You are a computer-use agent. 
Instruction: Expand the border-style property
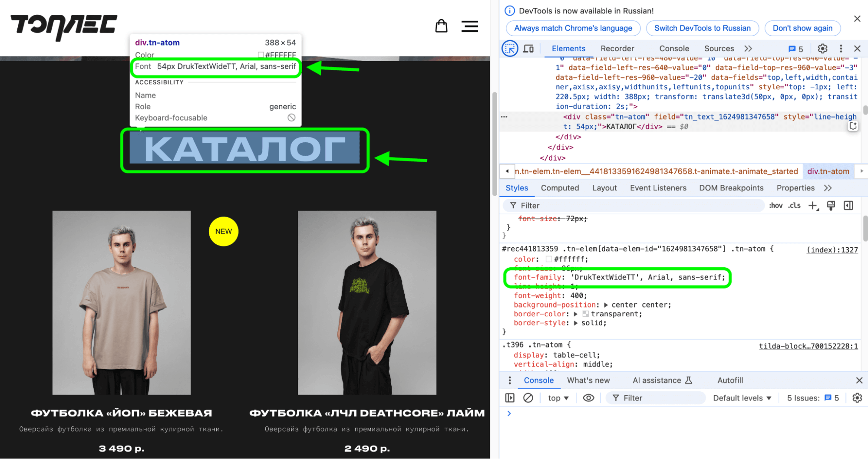pos(576,323)
